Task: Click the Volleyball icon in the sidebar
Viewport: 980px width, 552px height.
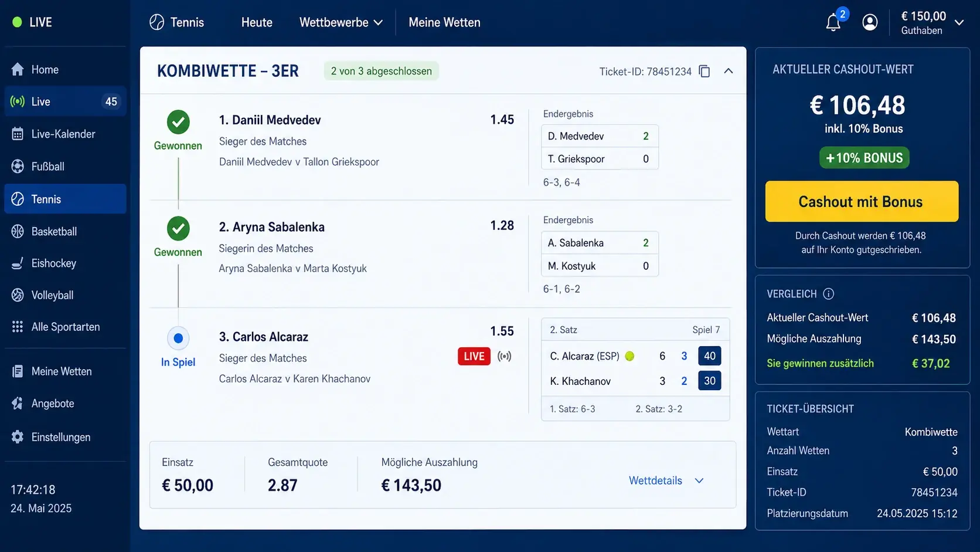Action: [x=18, y=294]
